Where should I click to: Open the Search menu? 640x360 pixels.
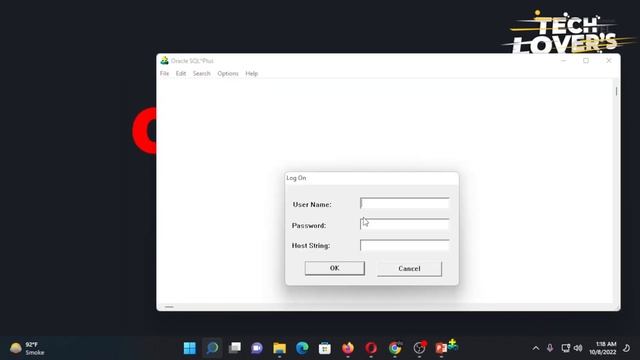202,73
